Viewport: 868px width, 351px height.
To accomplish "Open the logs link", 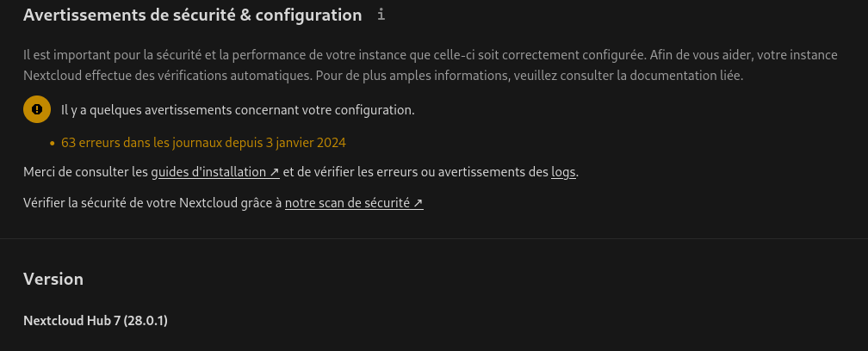I will tap(563, 172).
